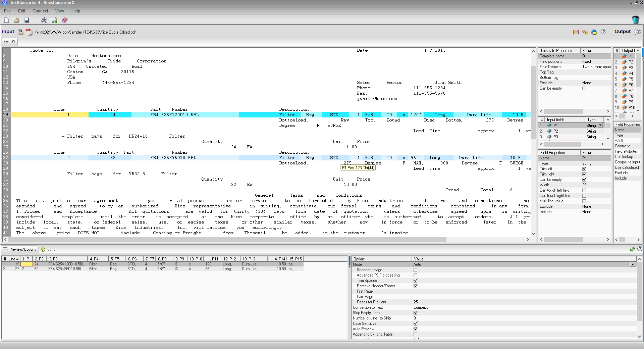This screenshot has width=644, height=349.
Task: Toggle the Skip Empty Lines option
Action: [x=415, y=313]
